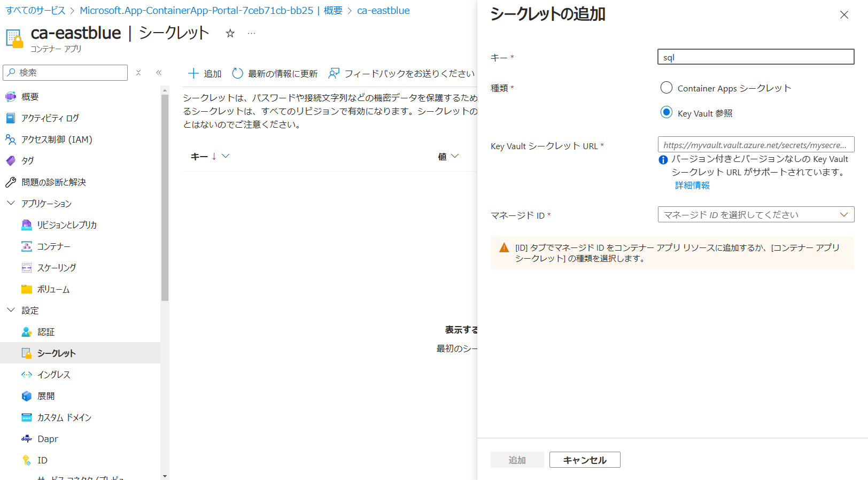868x480 pixels.
Task: Click the Key Vault シークレット URL field
Action: click(x=756, y=145)
